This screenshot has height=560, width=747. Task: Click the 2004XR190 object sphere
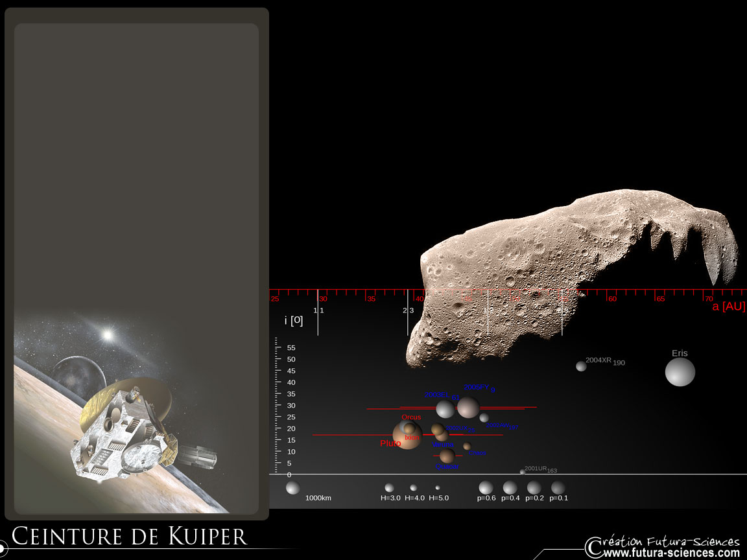pyautogui.click(x=581, y=366)
